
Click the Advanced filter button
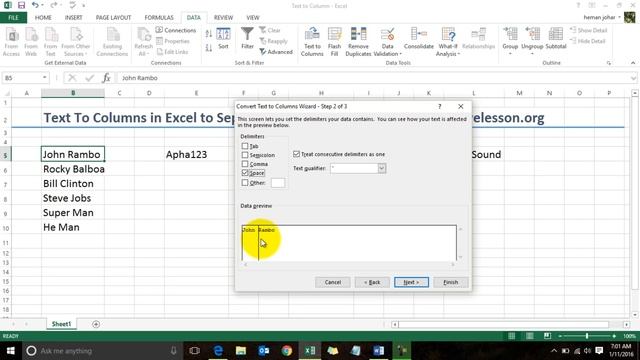click(x=276, y=52)
